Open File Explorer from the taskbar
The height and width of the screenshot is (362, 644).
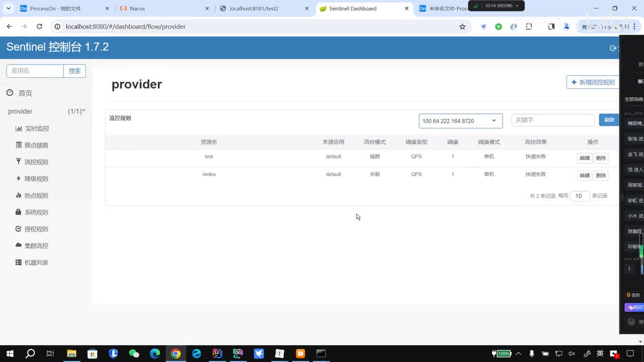coord(71,353)
